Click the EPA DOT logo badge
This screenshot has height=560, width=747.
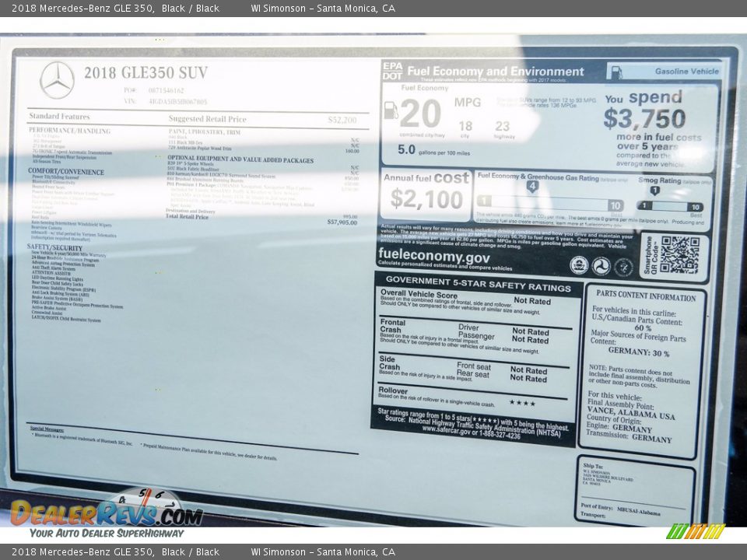tap(392, 71)
